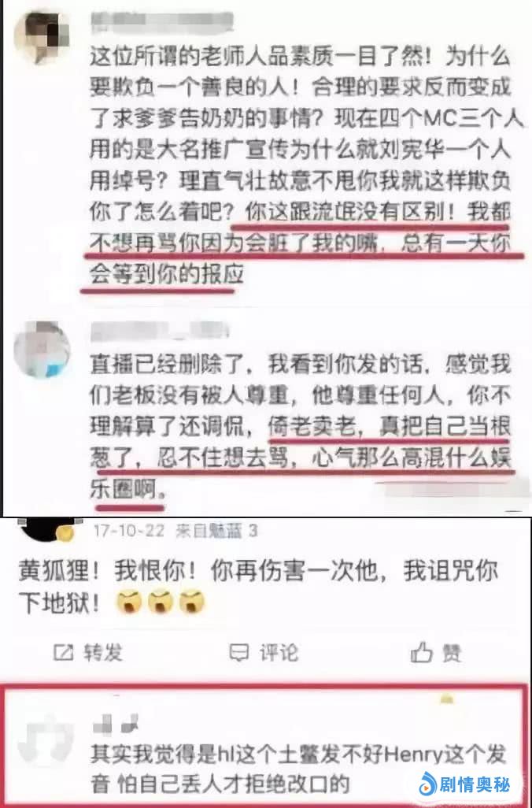Screen dimensions: 532x808
Task: Click the second commenter's blurred username
Action: [x=159, y=332]
